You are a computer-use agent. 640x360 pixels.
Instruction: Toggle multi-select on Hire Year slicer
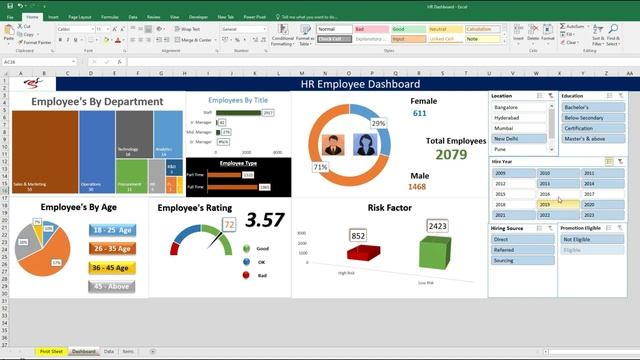pos(609,162)
